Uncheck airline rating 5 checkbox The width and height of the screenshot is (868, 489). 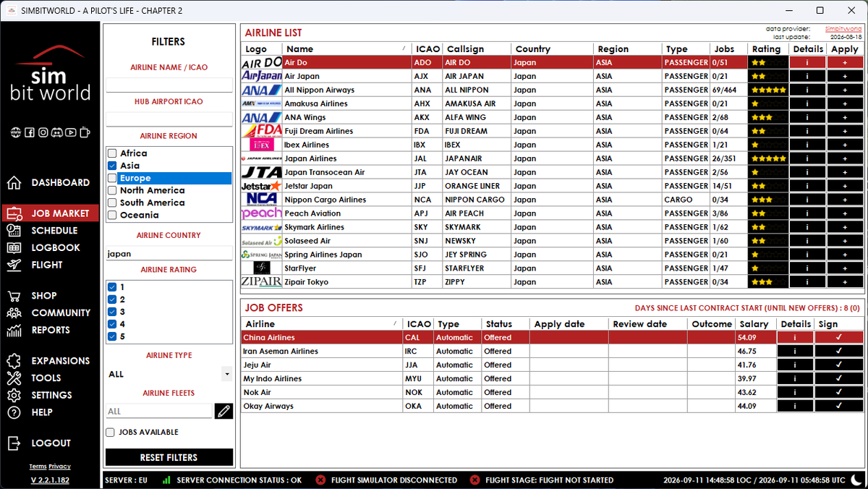(x=112, y=336)
